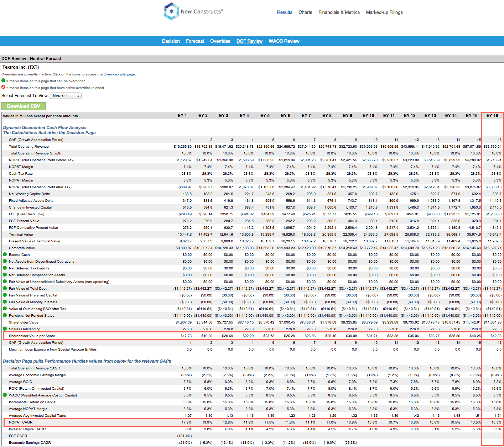The image size is (504, 447).
Task: Click the New Constructs hexagon logo
Action: 171,11
